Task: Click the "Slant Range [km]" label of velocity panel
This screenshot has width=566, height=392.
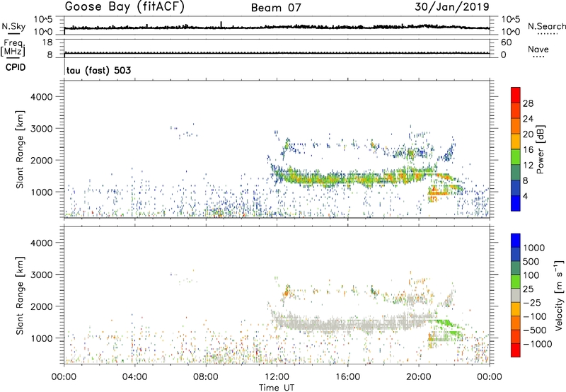Action: [x=20, y=295]
